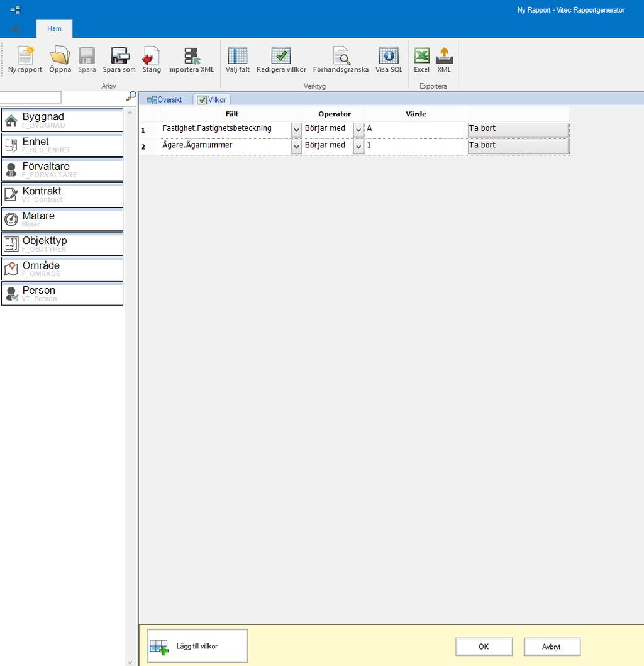Switch to the Villkor tab
The height and width of the screenshot is (666, 644).
tap(211, 100)
